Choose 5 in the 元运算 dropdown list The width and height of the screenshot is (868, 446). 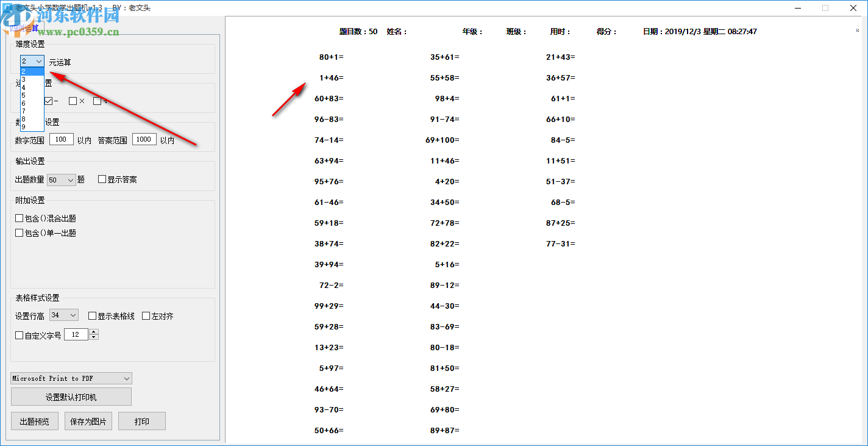tap(32, 95)
